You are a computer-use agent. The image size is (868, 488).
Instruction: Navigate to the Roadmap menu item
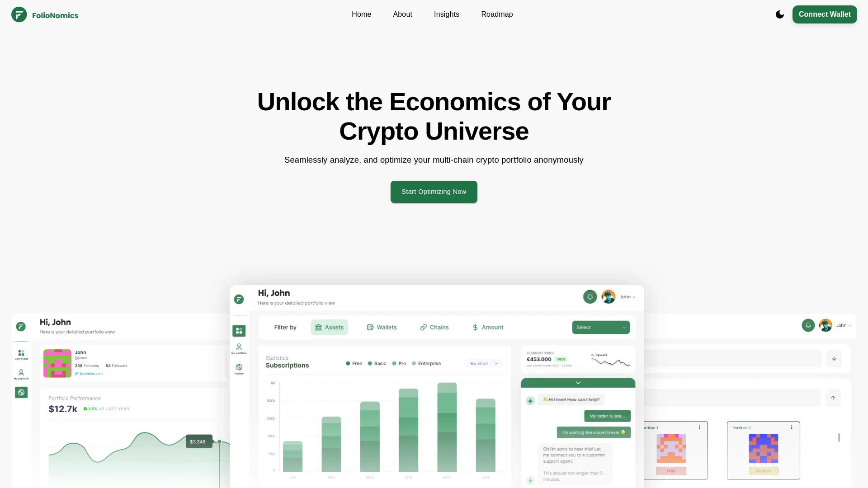click(496, 14)
